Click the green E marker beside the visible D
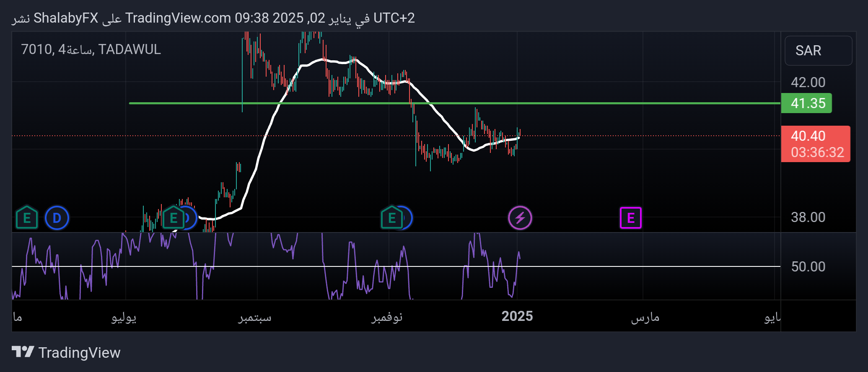Viewport: 868px width, 372px height. (26, 217)
